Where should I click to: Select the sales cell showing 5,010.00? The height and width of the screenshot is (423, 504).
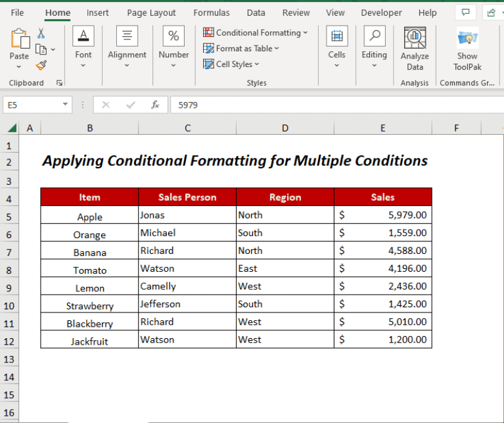(x=383, y=322)
